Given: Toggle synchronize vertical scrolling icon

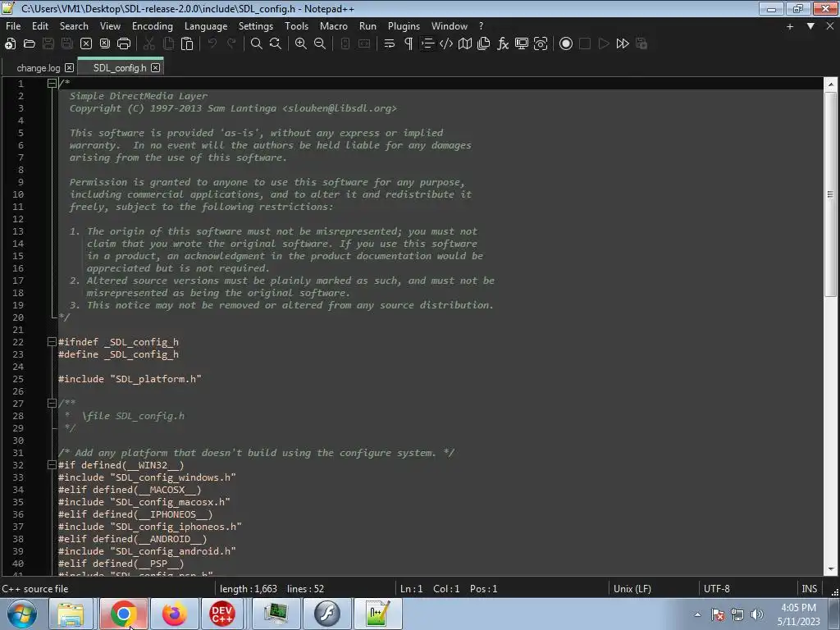Looking at the screenshot, I should coord(345,44).
